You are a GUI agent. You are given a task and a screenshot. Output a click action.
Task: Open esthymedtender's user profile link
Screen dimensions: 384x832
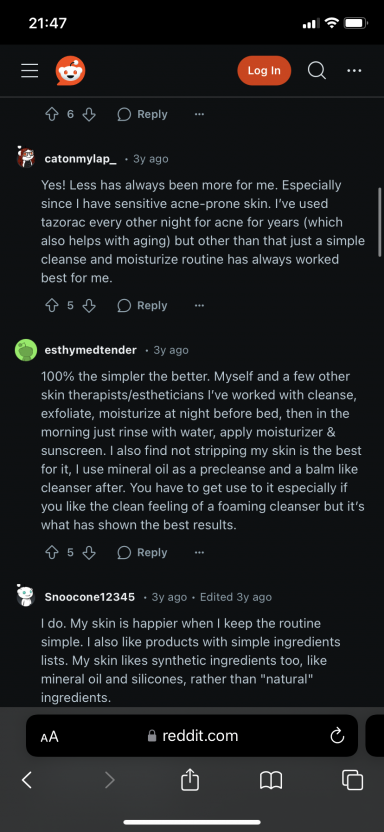(91, 350)
